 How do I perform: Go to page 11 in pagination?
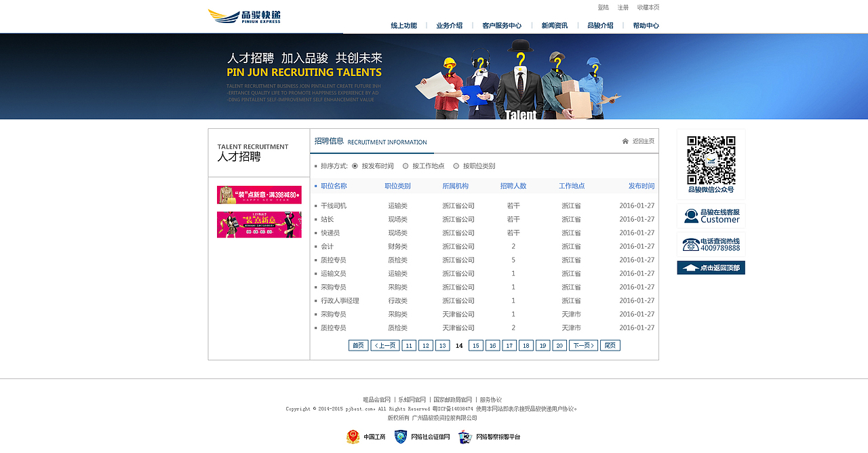click(x=408, y=345)
